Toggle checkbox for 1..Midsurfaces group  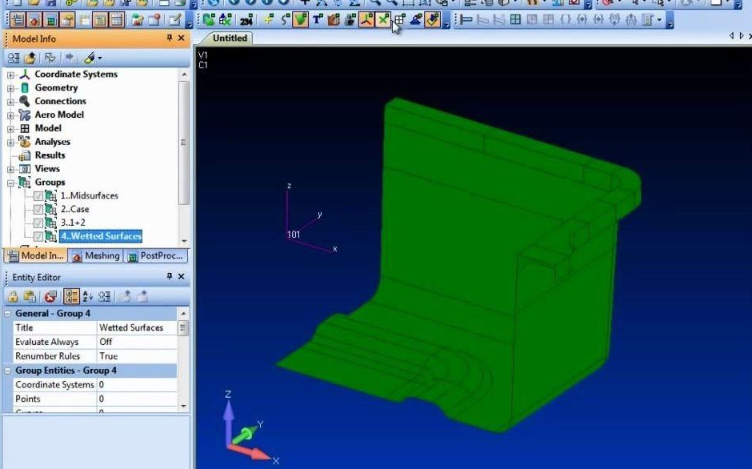click(38, 196)
